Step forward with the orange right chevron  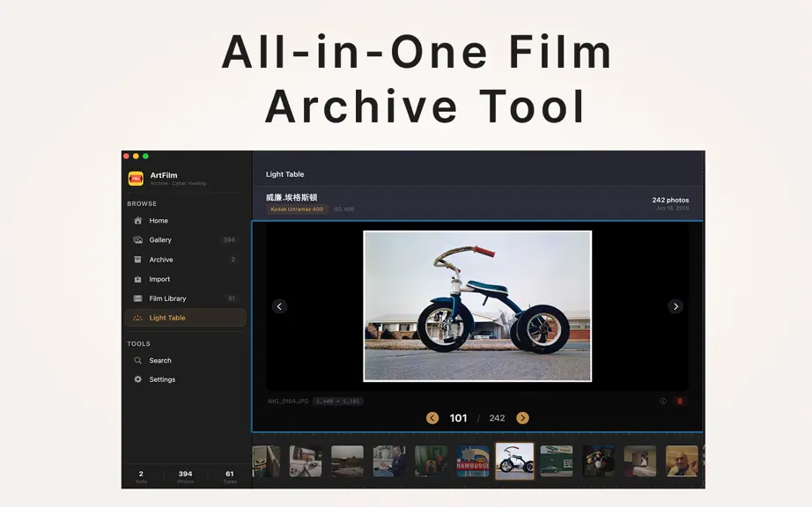522,418
